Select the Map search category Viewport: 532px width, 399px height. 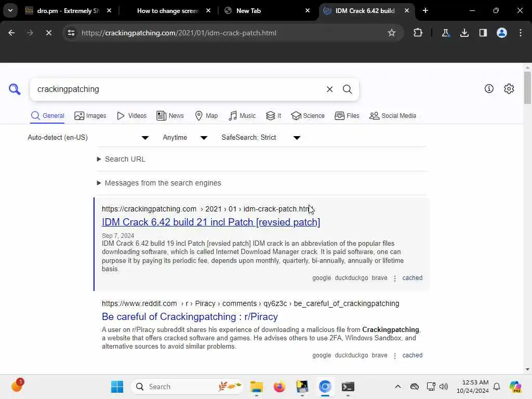(207, 116)
